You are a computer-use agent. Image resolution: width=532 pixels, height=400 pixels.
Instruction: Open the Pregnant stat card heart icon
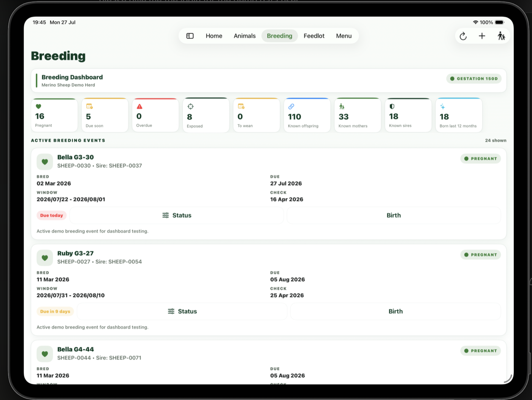(x=38, y=106)
